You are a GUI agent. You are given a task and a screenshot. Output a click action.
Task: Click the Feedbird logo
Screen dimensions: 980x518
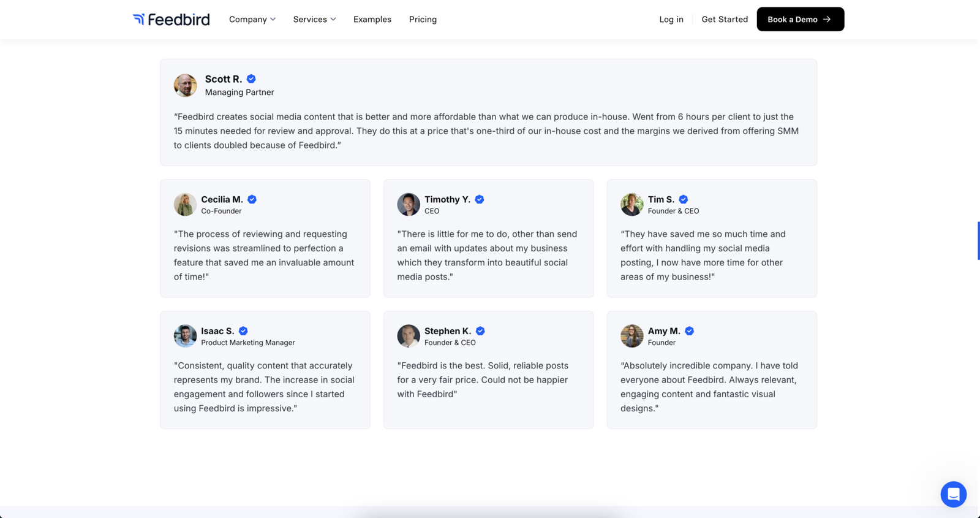pyautogui.click(x=171, y=20)
